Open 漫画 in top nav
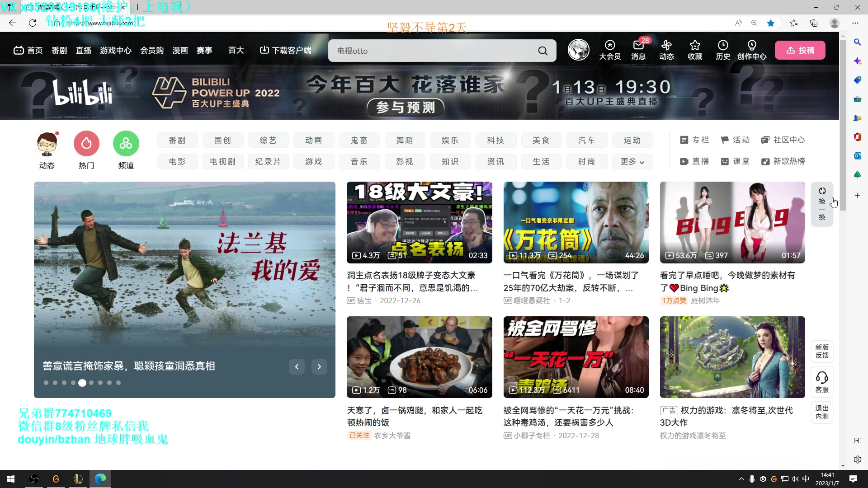Image resolution: width=868 pixels, height=488 pixels. pyautogui.click(x=180, y=50)
